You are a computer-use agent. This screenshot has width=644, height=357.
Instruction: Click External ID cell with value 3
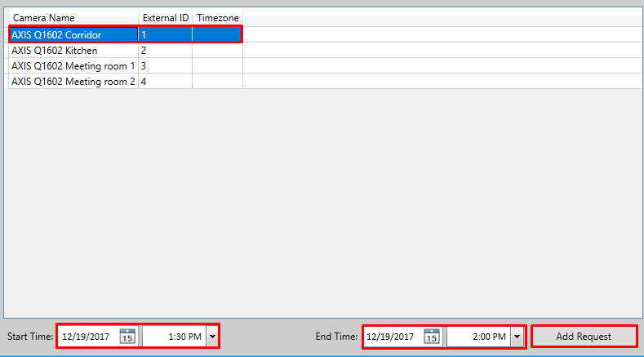tap(166, 66)
